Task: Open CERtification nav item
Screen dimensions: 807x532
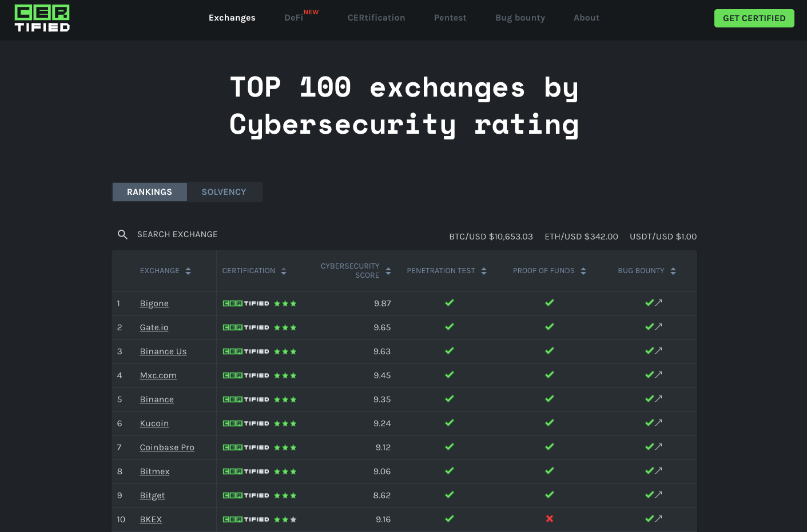Action: (x=376, y=18)
